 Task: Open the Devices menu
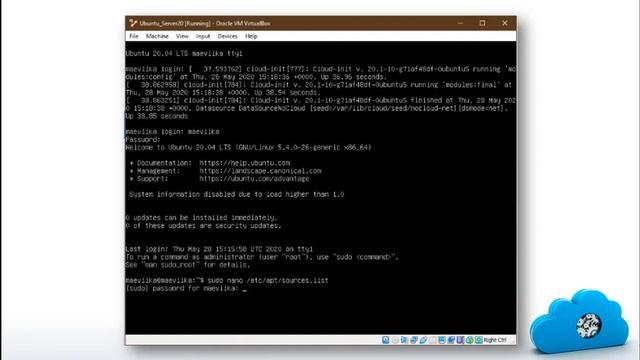[227, 36]
